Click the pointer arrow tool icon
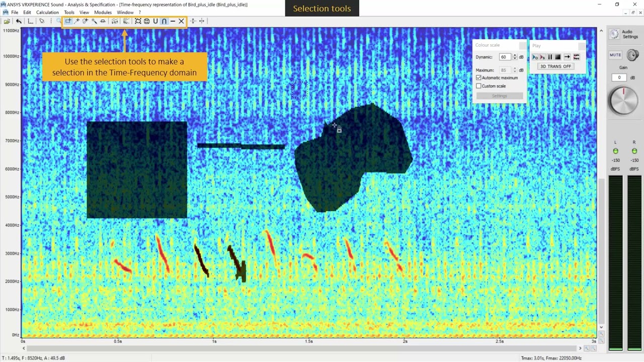Viewport: 644px width, 362px height. [x=42, y=21]
